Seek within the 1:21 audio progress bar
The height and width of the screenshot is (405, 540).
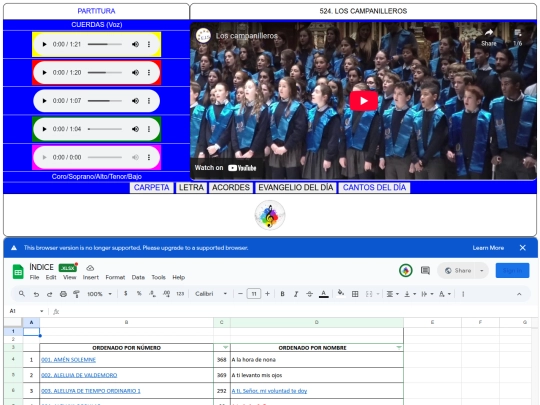[x=105, y=44]
